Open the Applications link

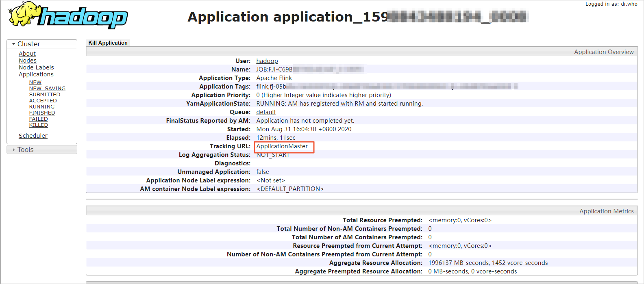pos(36,74)
